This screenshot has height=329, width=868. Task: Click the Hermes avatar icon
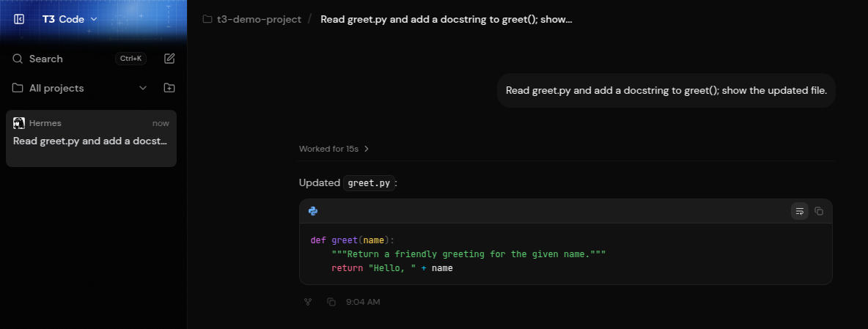19,123
